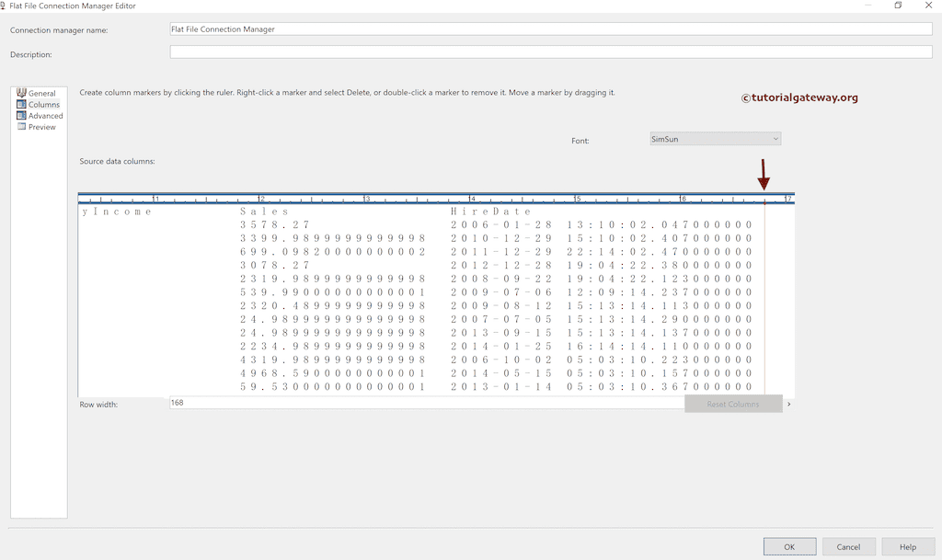This screenshot has height=560, width=942.
Task: Click the Advanced page icon
Action: coord(22,115)
